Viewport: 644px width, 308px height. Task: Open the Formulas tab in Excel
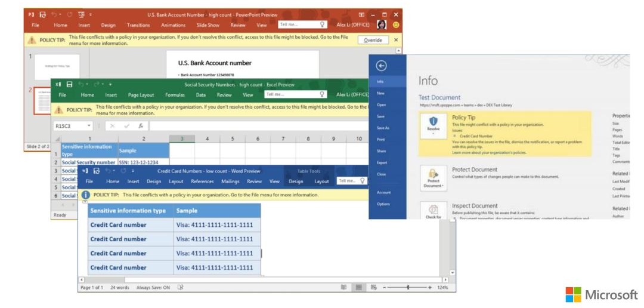175,95
